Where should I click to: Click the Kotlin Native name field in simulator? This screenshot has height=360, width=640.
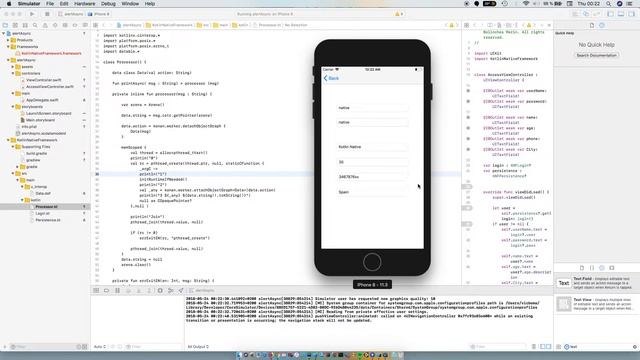point(372,147)
